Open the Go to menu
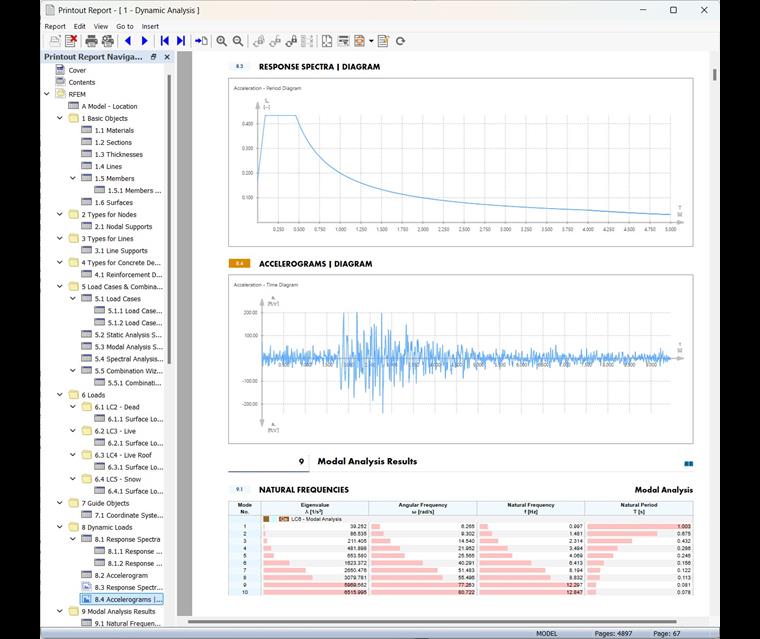Image resolution: width=760 pixels, height=639 pixels. point(125,26)
